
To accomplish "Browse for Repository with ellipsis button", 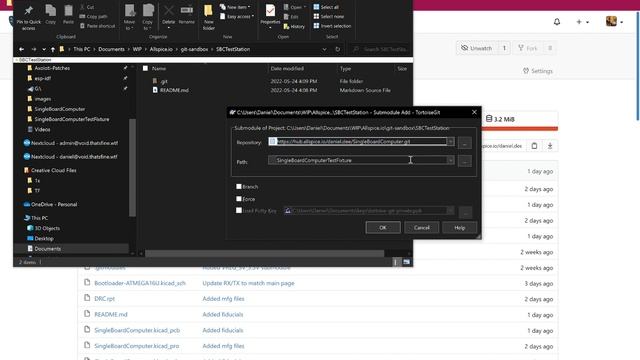I will 465,142.
